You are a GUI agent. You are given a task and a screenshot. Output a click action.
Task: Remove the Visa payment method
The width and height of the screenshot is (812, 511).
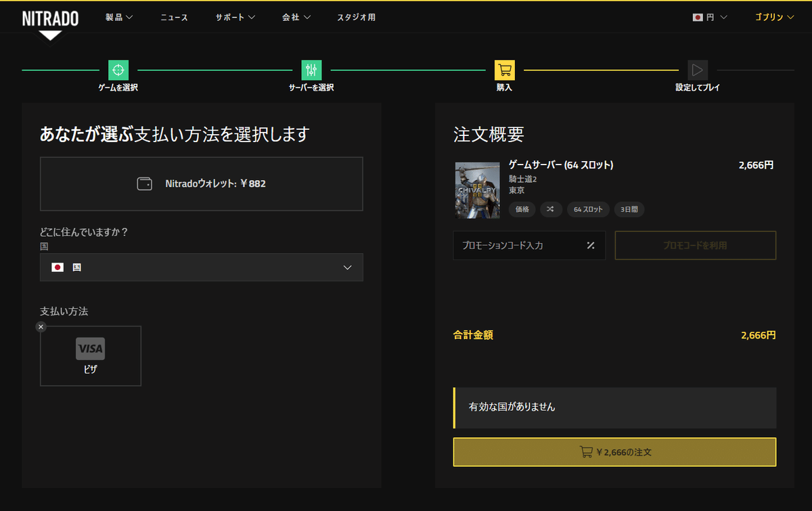[41, 327]
